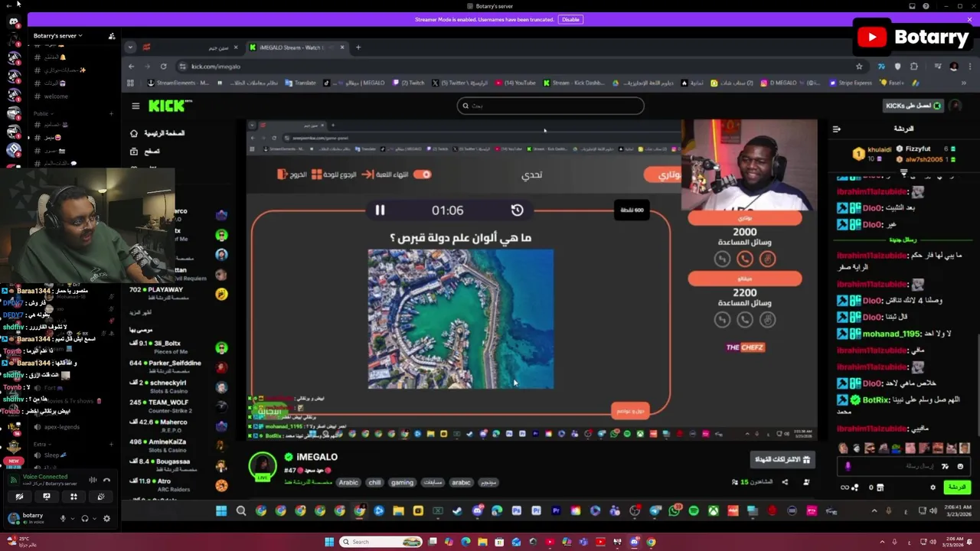Open TEAM_WOLF recommended channel

pyautogui.click(x=178, y=406)
